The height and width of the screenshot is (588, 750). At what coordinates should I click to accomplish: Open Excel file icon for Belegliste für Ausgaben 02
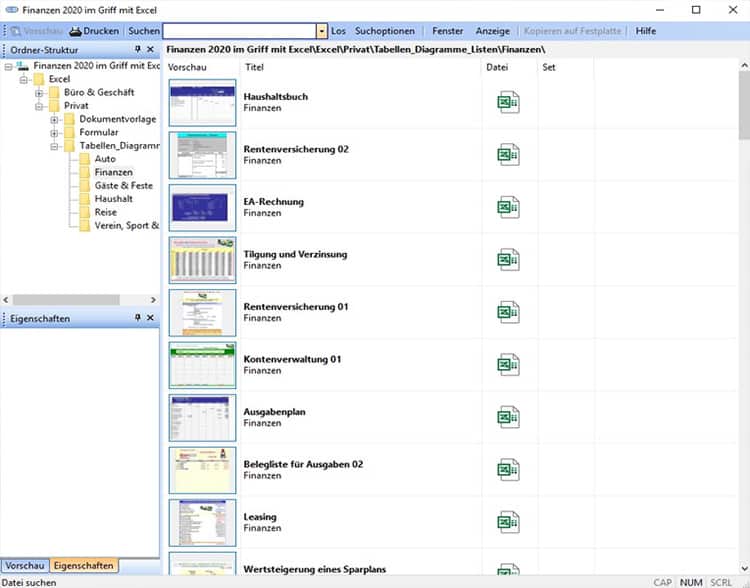coord(508,470)
